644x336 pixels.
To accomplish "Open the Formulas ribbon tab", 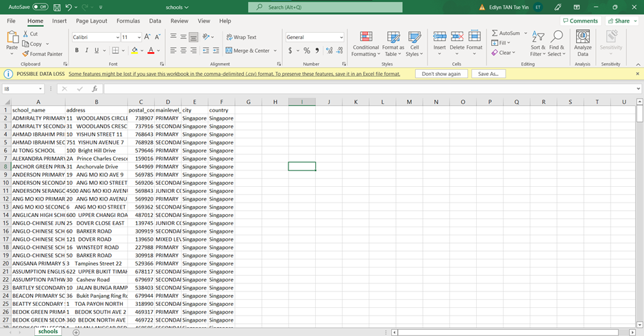I will pos(127,21).
